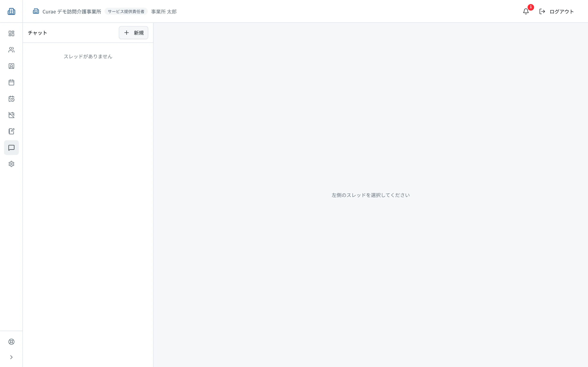Screen dimensions: 588x367
Task: Open the settings gear icon
Action: (x=11, y=164)
